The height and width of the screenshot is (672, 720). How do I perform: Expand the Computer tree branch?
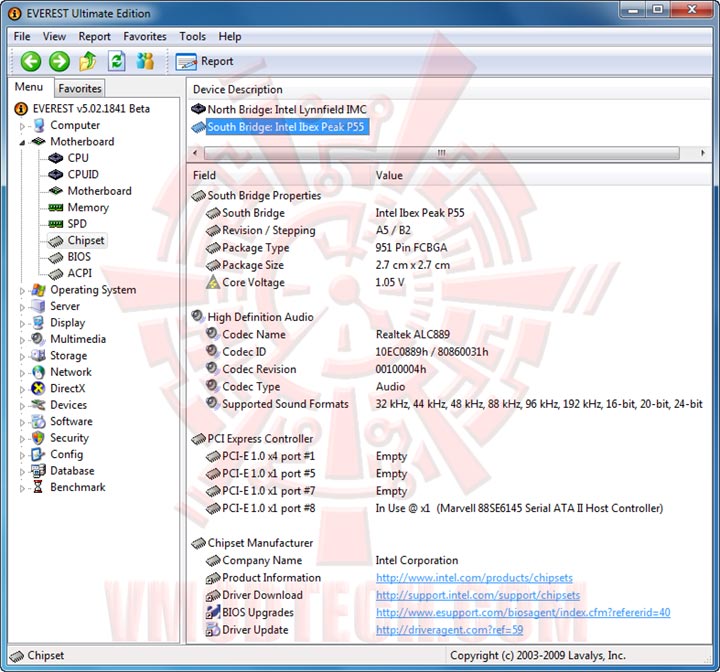(x=22, y=125)
